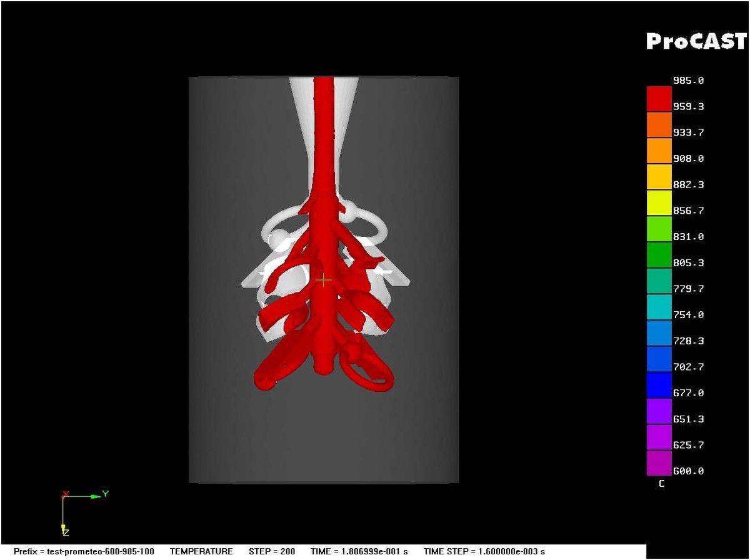Viewport: 750px width, 560px height.
Task: Click the orange 933.7–908.0 legend swatch
Action: pos(659,151)
